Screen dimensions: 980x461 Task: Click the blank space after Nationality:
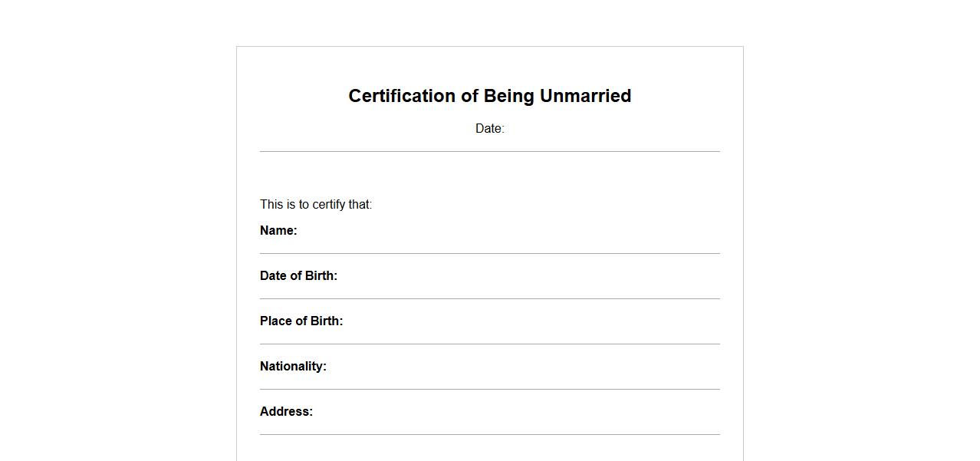[521, 367]
